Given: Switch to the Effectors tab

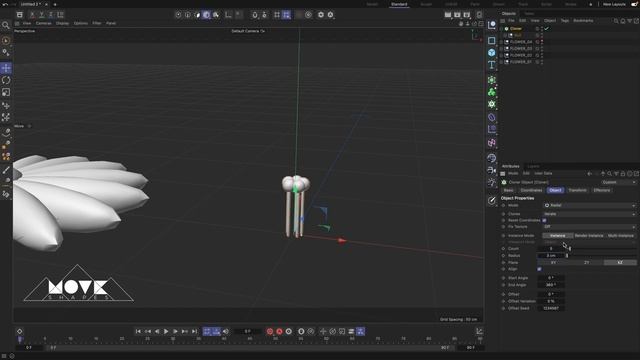Looking at the screenshot, I should 602,190.
